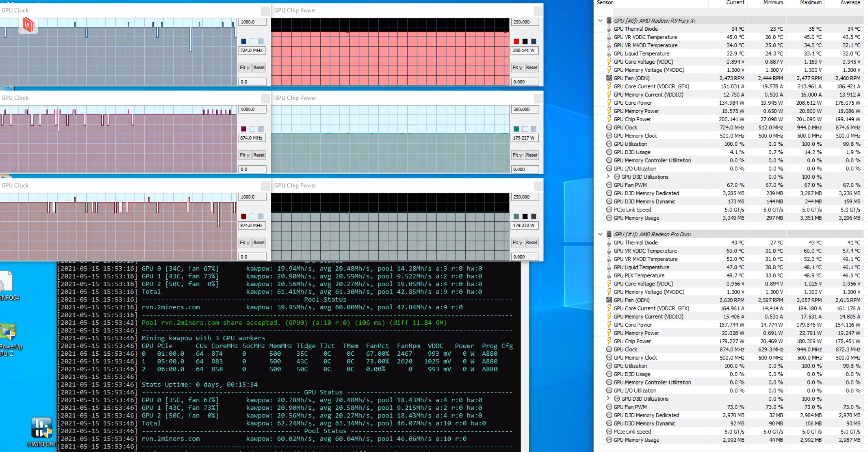
Task: Collapse the GPU [#0] AMD Radeon R9 Fury X group
Action: coord(600,20)
